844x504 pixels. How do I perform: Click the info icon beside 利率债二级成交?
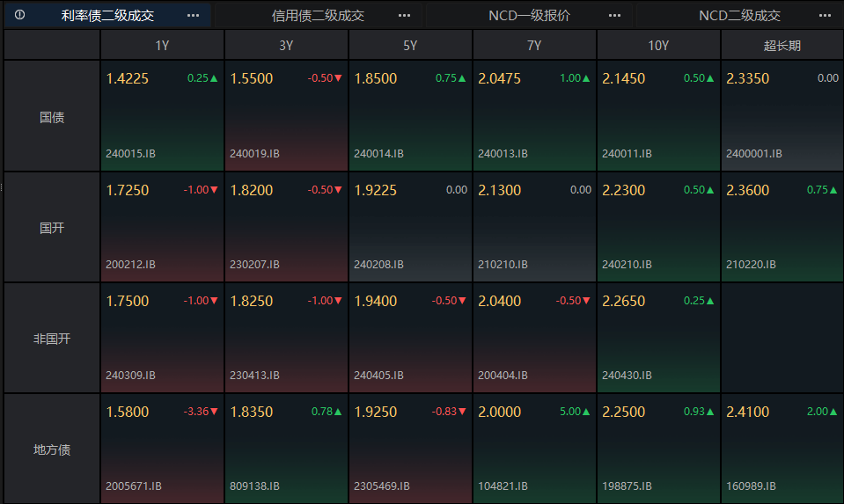[x=20, y=15]
